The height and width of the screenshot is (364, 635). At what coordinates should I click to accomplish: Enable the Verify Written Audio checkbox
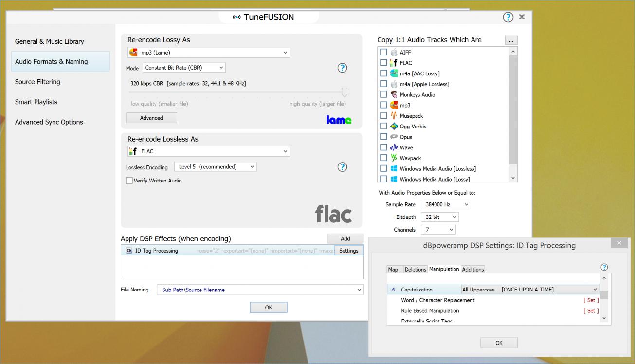coord(129,181)
